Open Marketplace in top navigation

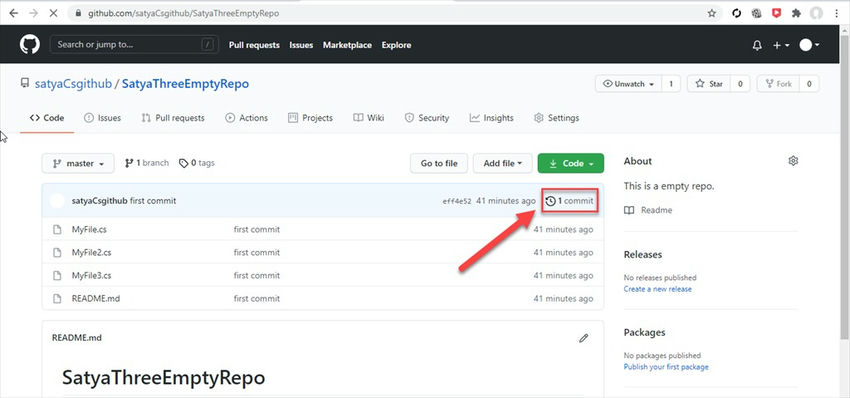click(x=347, y=45)
